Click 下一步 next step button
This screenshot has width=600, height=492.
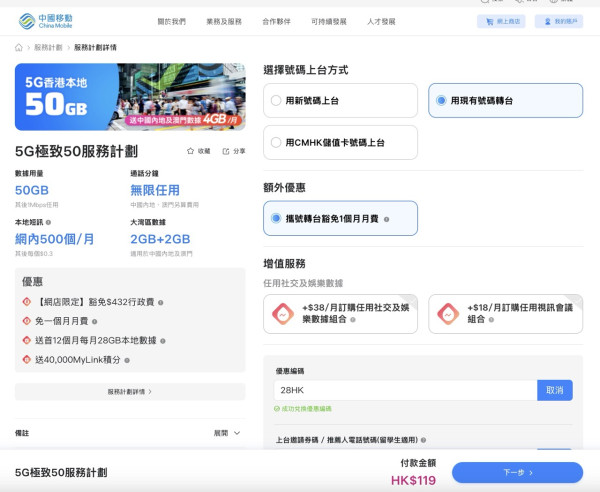click(x=517, y=472)
